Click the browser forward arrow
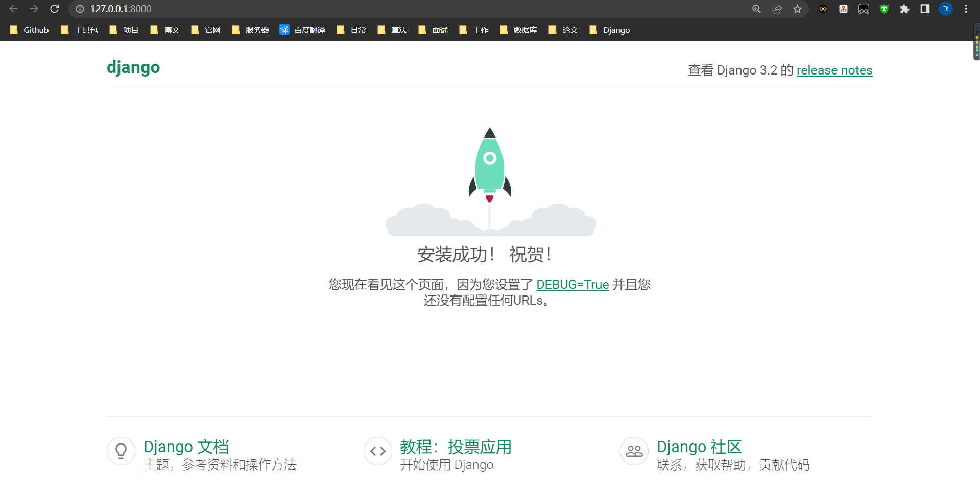Screen dimensions: 980x494 [34, 9]
